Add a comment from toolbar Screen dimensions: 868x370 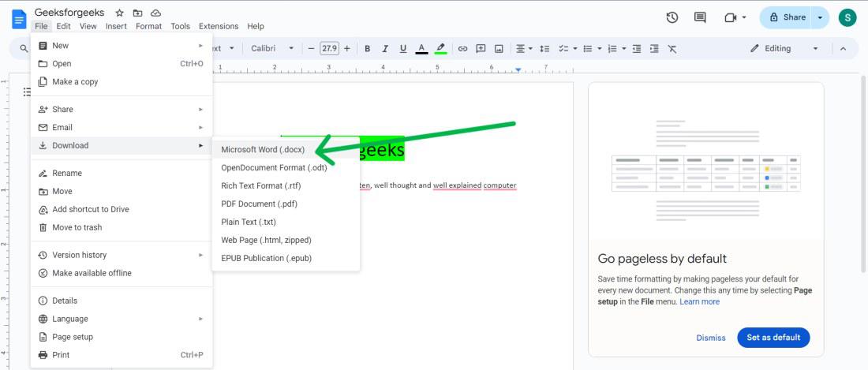[481, 49]
